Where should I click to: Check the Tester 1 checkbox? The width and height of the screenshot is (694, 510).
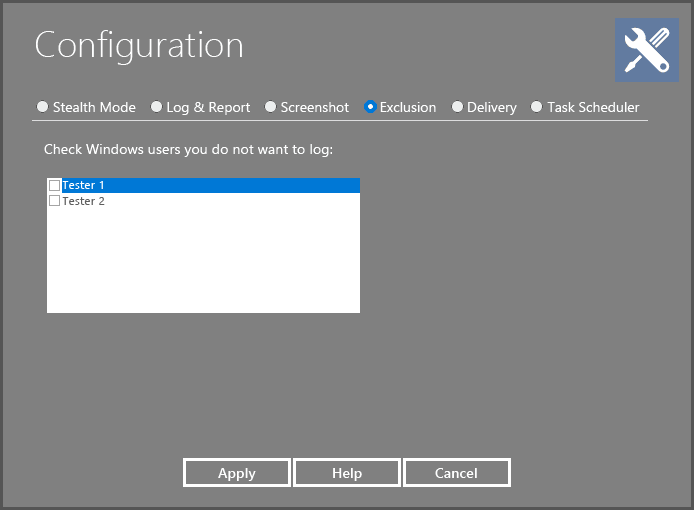point(55,185)
